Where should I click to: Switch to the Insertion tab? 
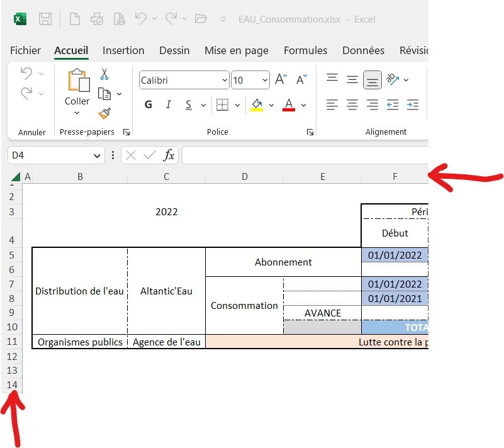123,50
